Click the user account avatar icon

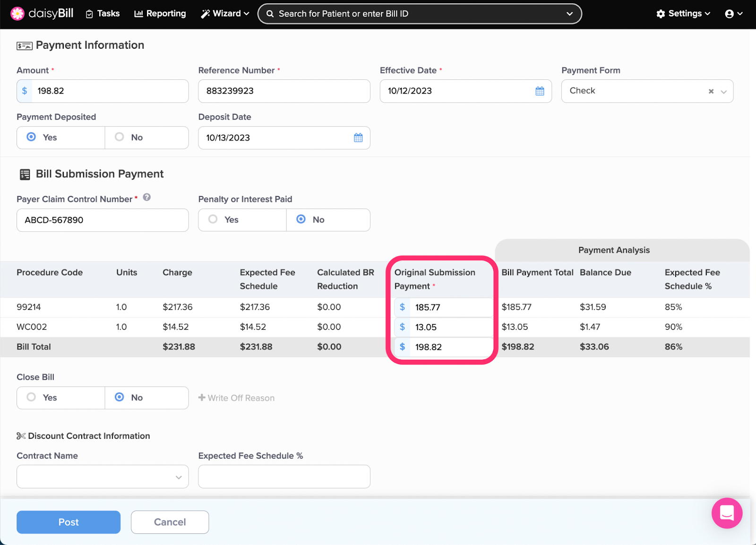(x=730, y=14)
